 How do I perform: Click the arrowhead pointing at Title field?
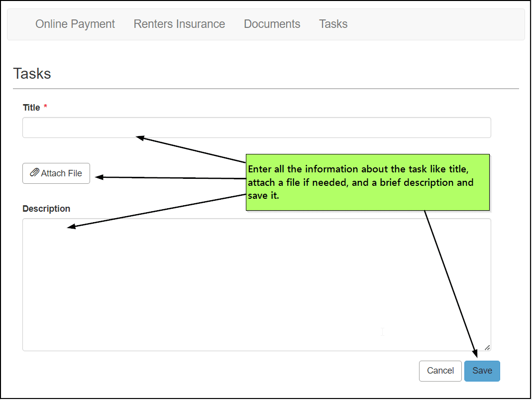(x=141, y=137)
